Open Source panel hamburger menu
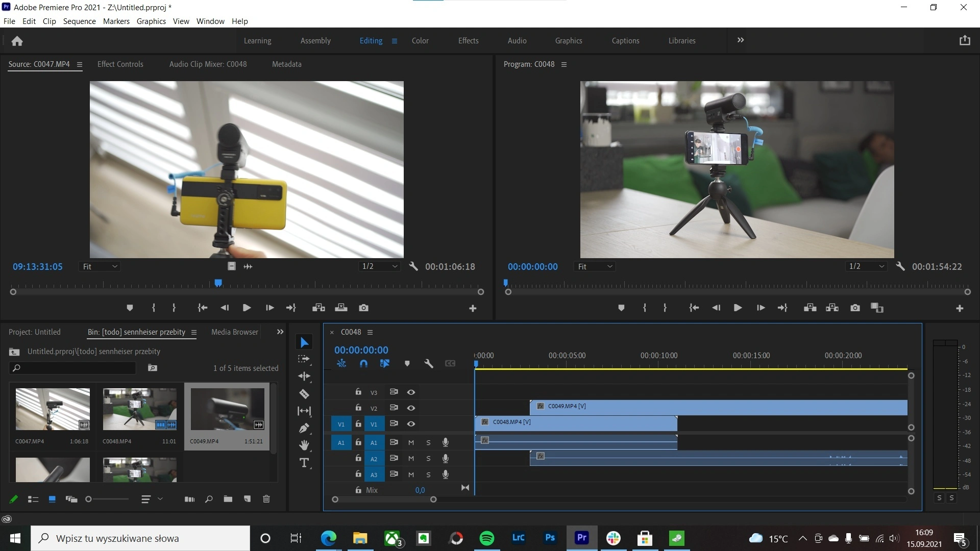Screen dimensions: 980x551 point(79,64)
